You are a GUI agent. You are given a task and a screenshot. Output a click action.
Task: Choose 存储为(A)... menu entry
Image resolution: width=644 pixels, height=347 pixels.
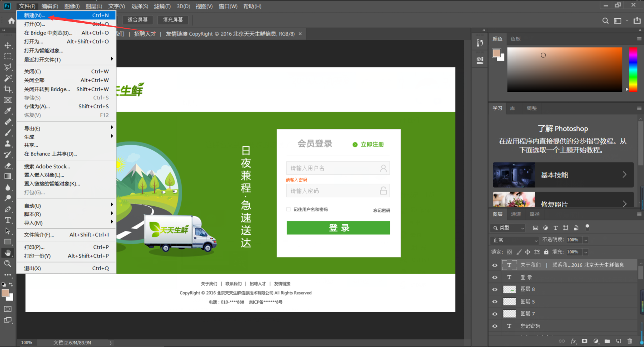[66, 106]
